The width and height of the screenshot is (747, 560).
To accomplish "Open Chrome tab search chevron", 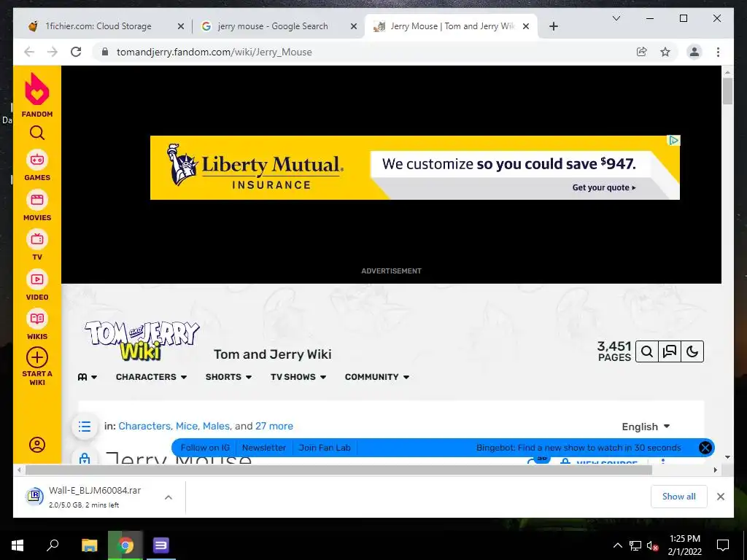I will (616, 18).
